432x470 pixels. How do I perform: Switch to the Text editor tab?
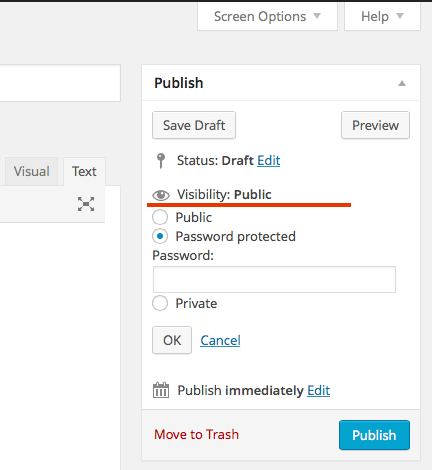point(84,171)
